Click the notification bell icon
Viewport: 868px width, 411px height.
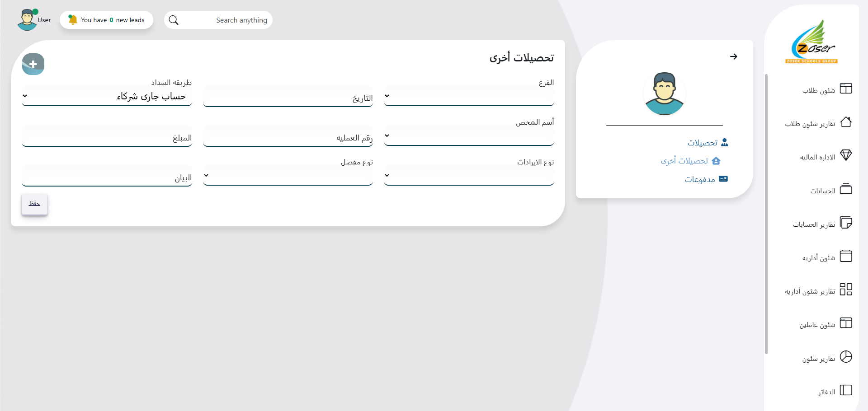[72, 20]
